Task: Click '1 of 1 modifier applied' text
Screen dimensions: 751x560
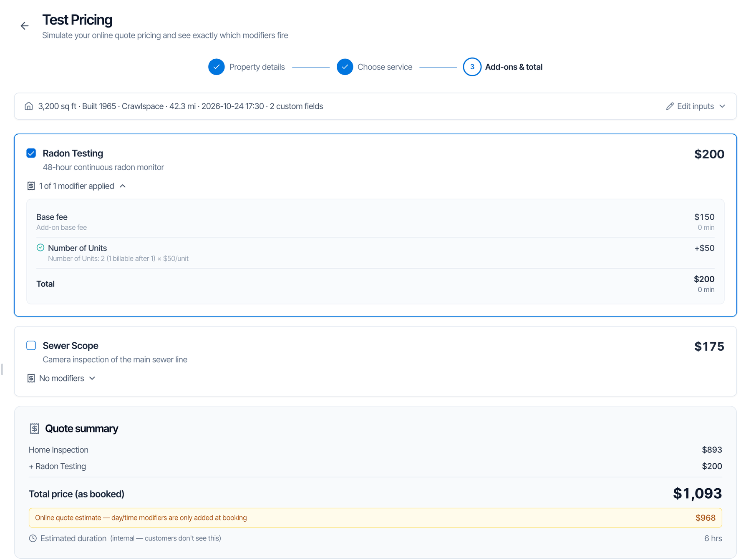Action: (x=77, y=186)
